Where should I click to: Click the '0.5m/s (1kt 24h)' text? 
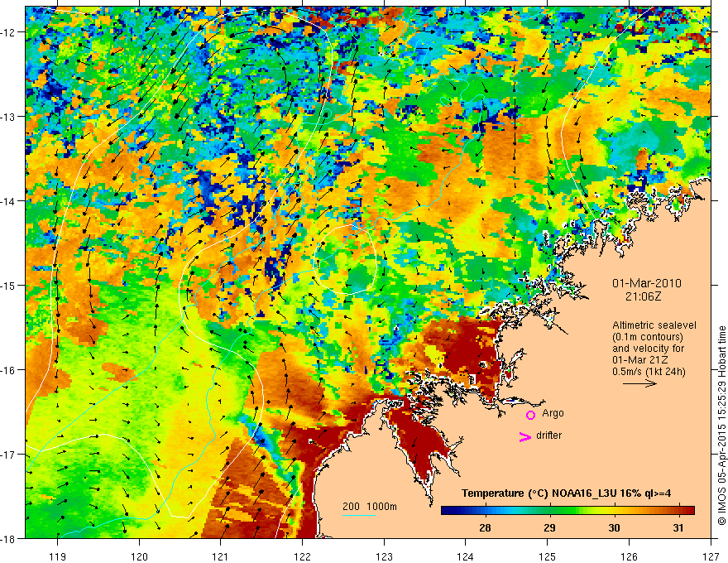tap(649, 371)
